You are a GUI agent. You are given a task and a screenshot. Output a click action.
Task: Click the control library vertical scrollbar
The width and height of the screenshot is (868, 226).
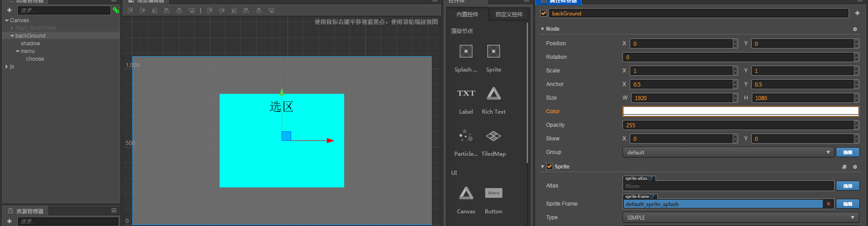click(527, 93)
